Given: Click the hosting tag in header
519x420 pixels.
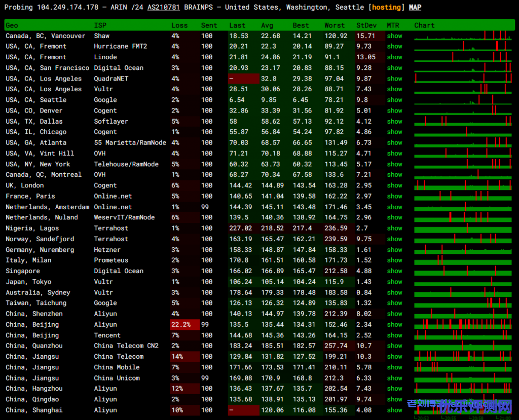Looking at the screenshot, I should [x=387, y=7].
